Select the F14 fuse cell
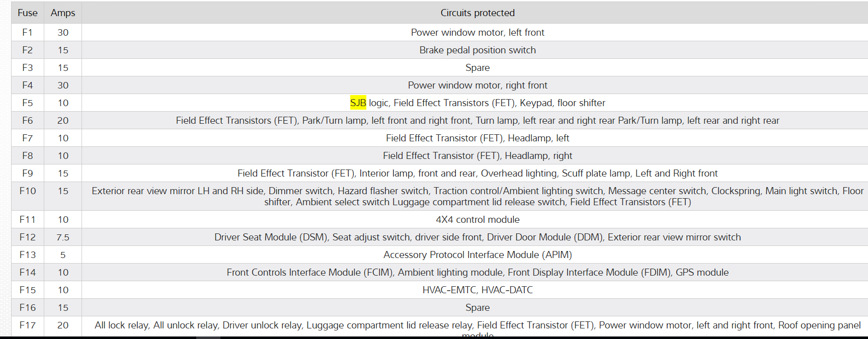 (x=28, y=273)
